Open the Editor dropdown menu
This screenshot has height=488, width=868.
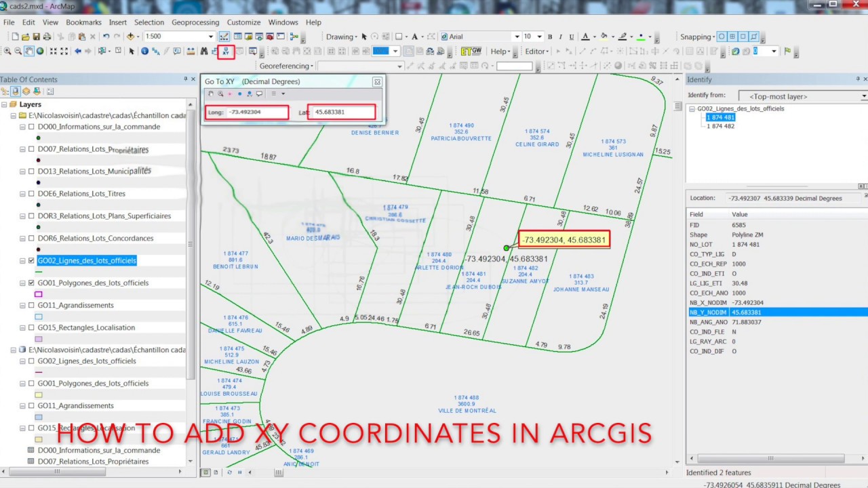point(537,52)
